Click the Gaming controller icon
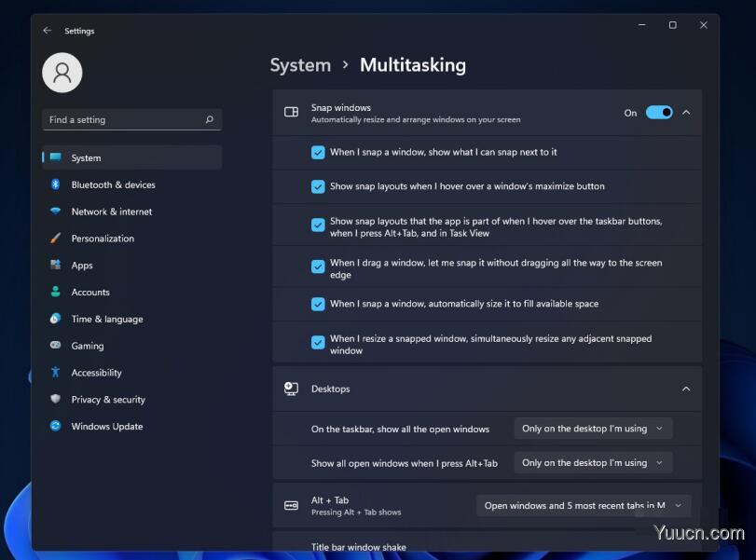Image resolution: width=756 pixels, height=560 pixels. pyautogui.click(x=55, y=345)
